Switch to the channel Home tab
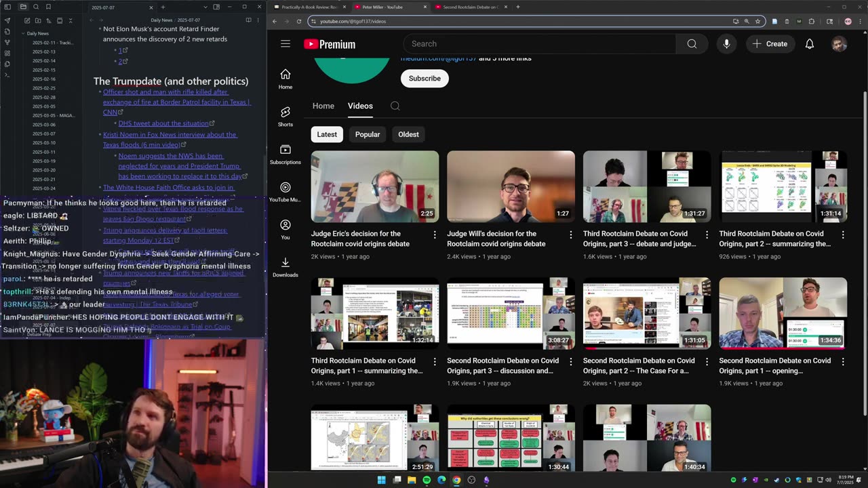Image resolution: width=868 pixels, height=488 pixels. point(323,106)
